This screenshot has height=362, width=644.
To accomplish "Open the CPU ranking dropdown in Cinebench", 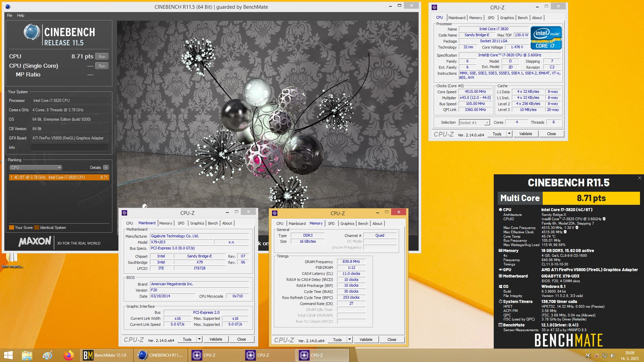I will click(x=36, y=168).
